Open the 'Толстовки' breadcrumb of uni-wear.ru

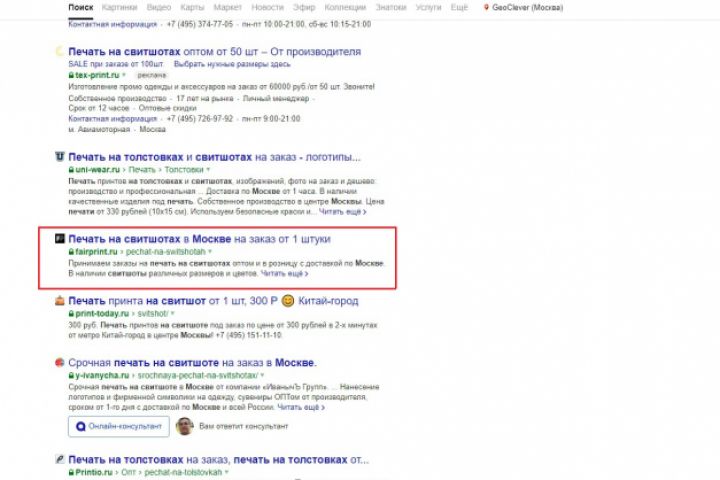(x=184, y=169)
